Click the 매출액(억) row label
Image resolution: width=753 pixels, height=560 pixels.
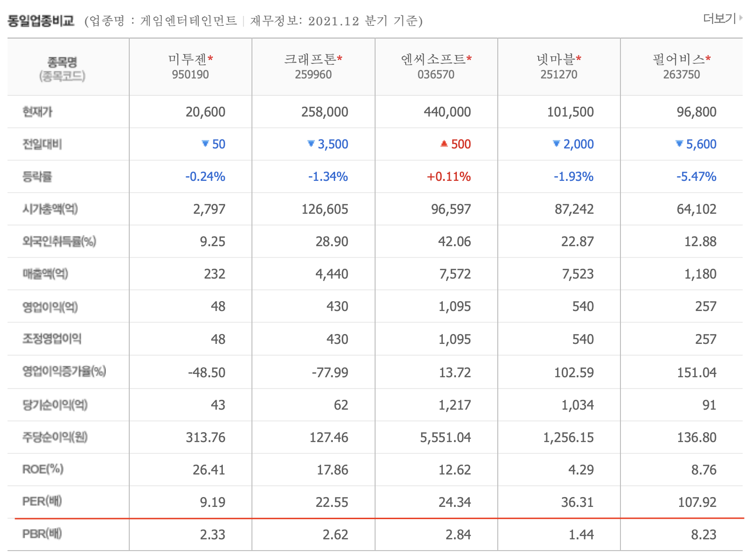point(46,274)
